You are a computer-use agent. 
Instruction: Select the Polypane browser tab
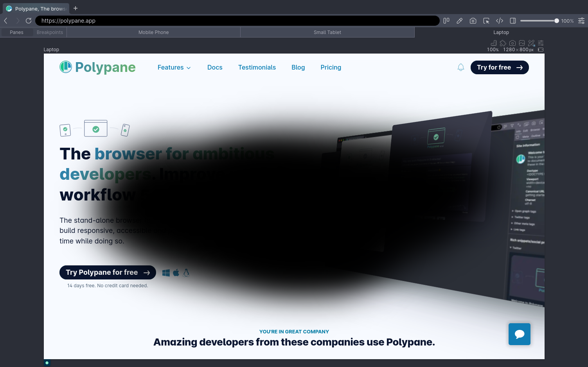(36, 9)
